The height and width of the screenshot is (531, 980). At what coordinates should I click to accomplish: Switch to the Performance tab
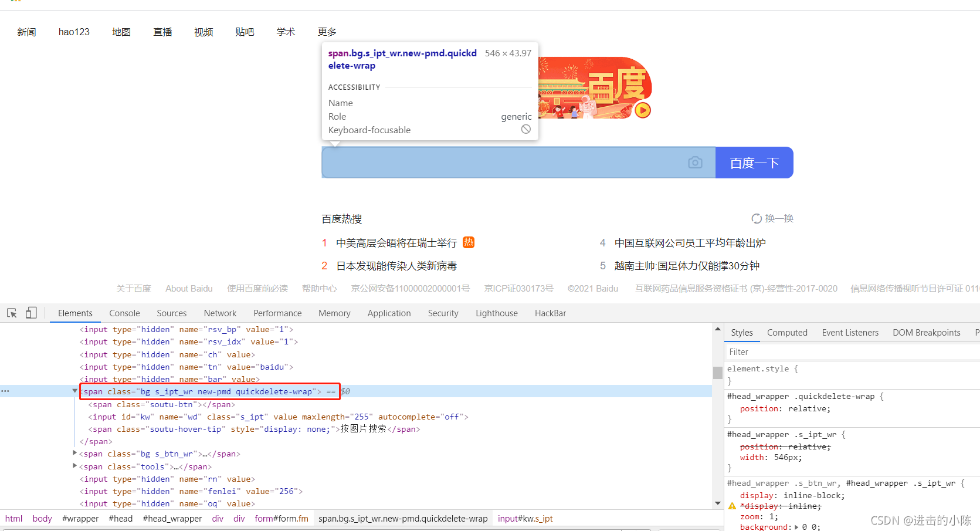click(x=277, y=313)
